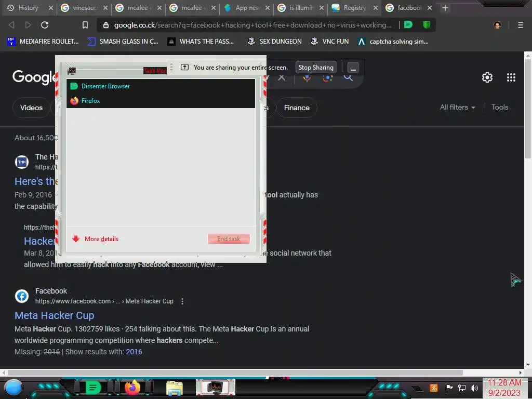
Task: Search by image with Lens icon
Action: 328,78
